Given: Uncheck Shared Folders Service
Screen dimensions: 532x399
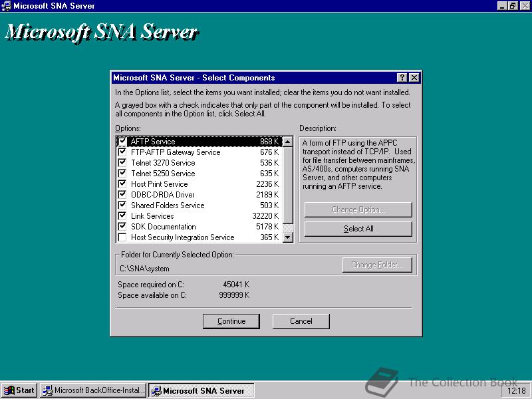Looking at the screenshot, I should 122,205.
